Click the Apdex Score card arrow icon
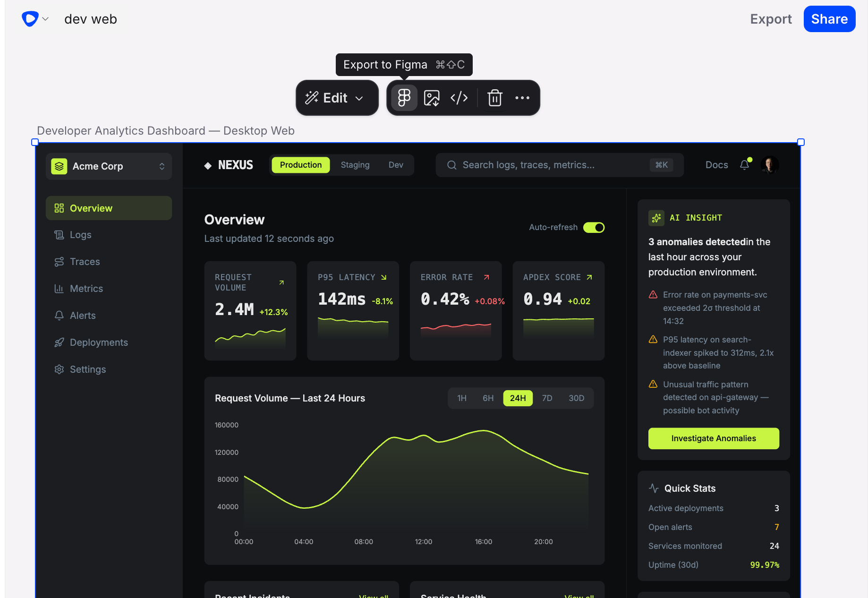 589,277
